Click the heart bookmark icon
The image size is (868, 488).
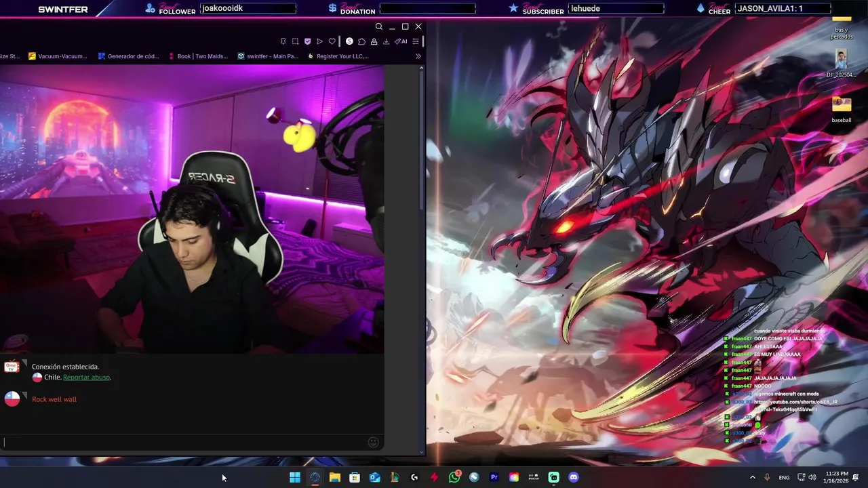pos(332,41)
